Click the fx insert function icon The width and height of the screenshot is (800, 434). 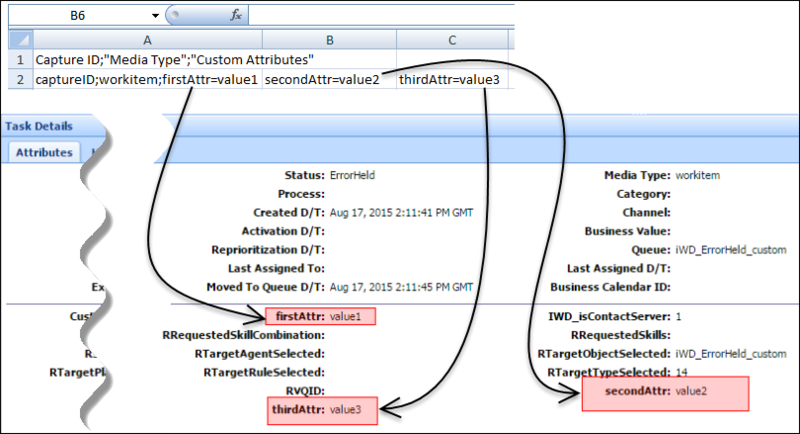click(236, 15)
